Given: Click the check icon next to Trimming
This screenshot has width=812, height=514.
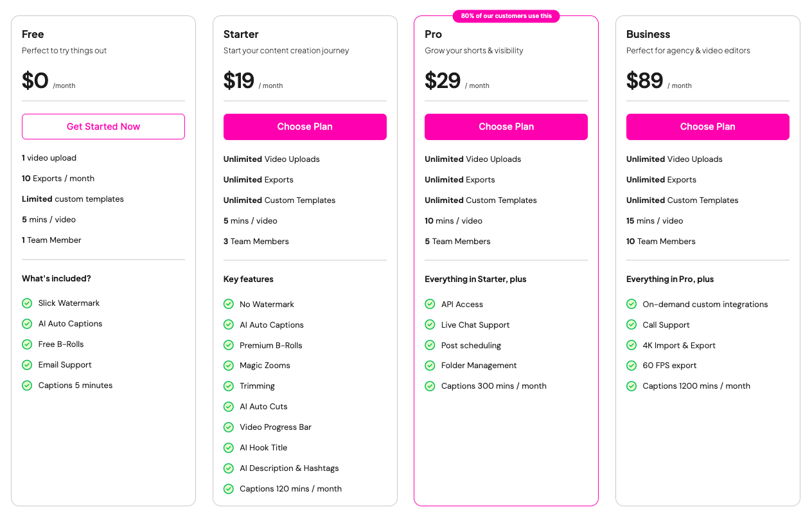Looking at the screenshot, I should [x=229, y=386].
